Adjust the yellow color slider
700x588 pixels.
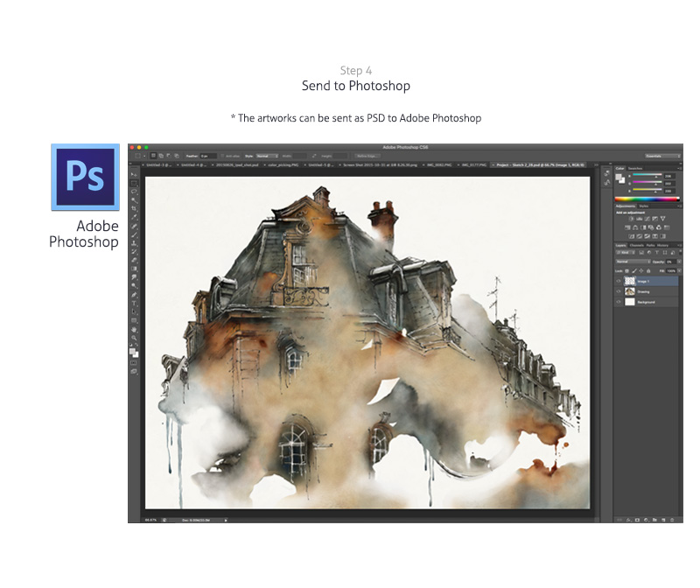[647, 190]
